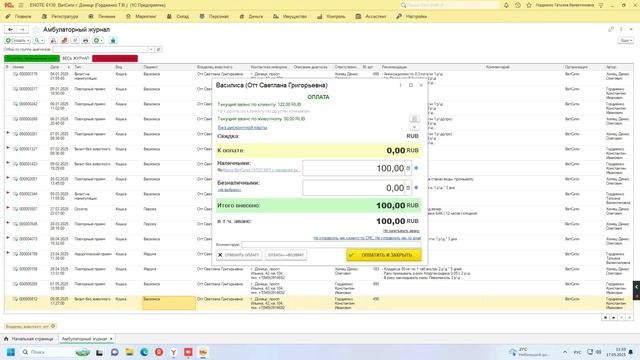Viewport: 640px width, 360px height.
Task: Click the cancel payment button with X
Action: (x=239, y=255)
